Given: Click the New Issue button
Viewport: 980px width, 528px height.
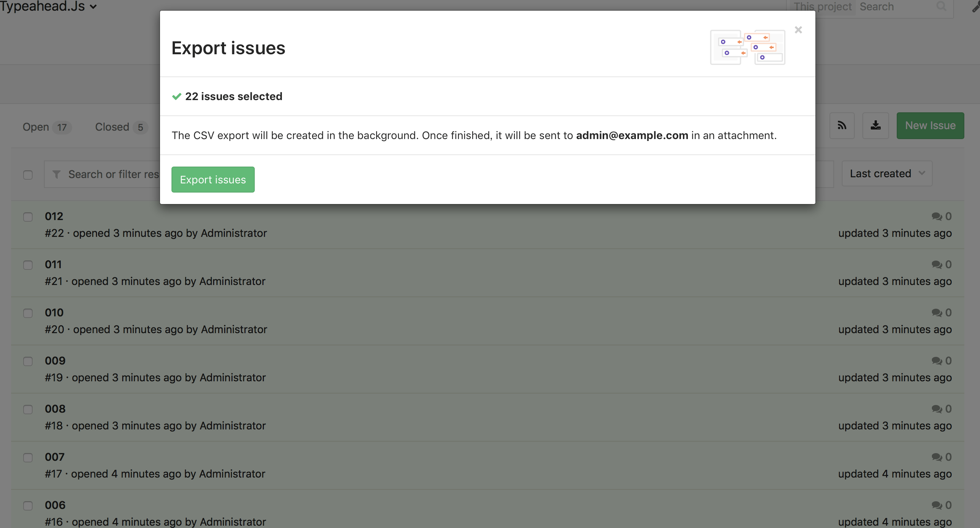Looking at the screenshot, I should pos(931,125).
